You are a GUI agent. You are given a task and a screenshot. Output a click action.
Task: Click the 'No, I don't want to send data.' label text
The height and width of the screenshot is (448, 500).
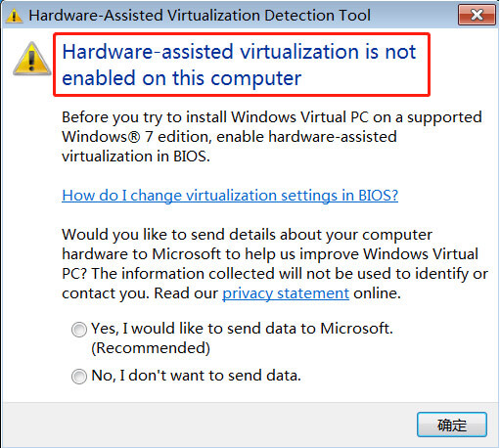point(196,376)
